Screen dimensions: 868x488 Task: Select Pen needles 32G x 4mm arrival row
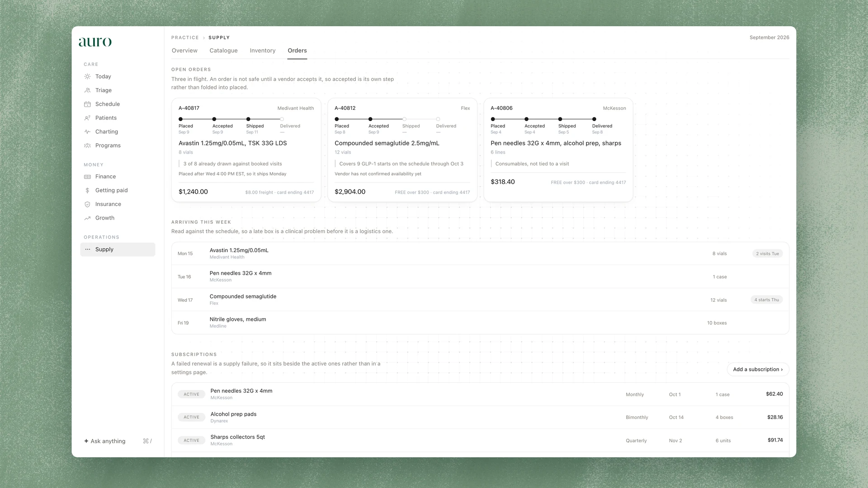[480, 277]
